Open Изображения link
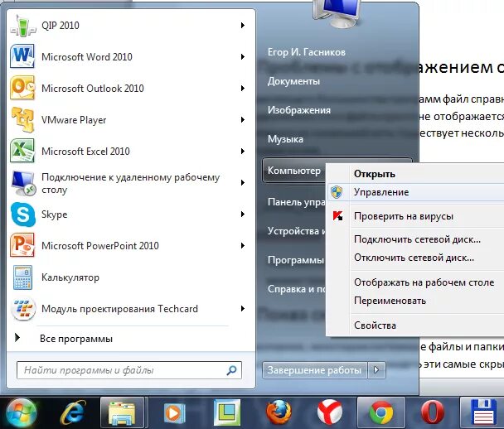The height and width of the screenshot is (429, 504). point(299,110)
